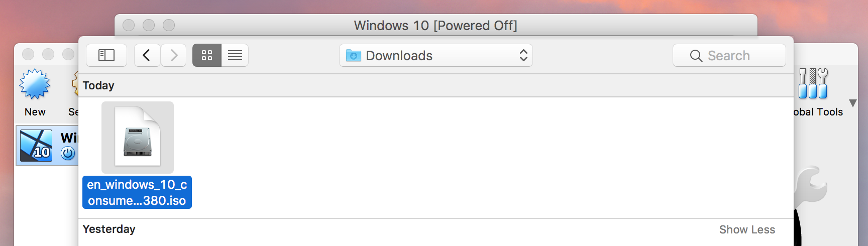Viewport: 868px width, 246px height.
Task: Click the powered off status icon
Action: click(x=68, y=153)
